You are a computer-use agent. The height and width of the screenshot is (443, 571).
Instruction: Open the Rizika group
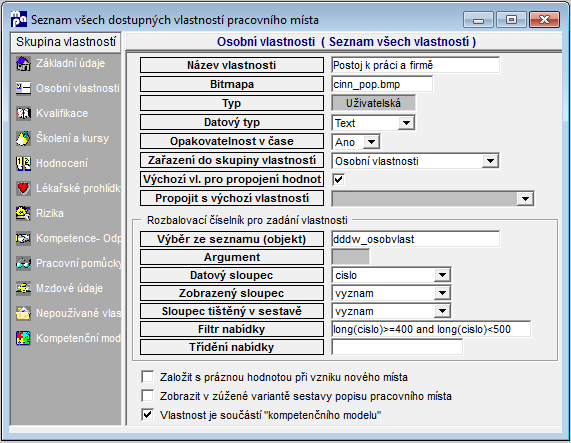pyautogui.click(x=50, y=213)
